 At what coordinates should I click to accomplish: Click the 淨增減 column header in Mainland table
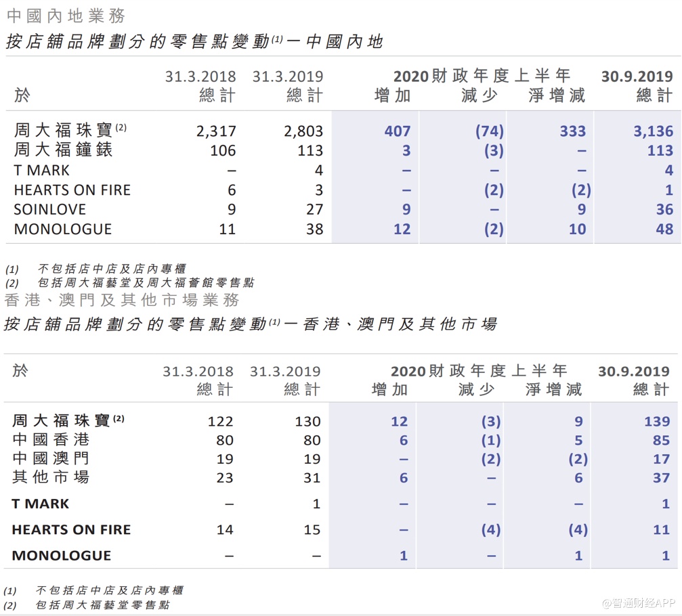557,95
